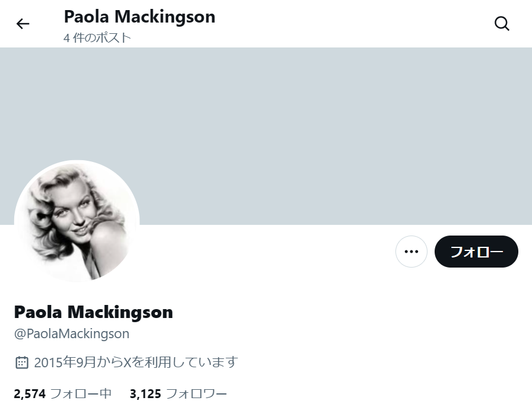Click the フォロー中 label
The height and width of the screenshot is (407, 532).
[x=81, y=394]
